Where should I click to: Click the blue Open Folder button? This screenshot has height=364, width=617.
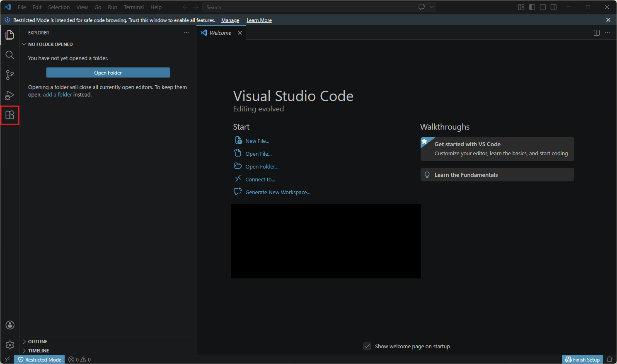coord(108,72)
